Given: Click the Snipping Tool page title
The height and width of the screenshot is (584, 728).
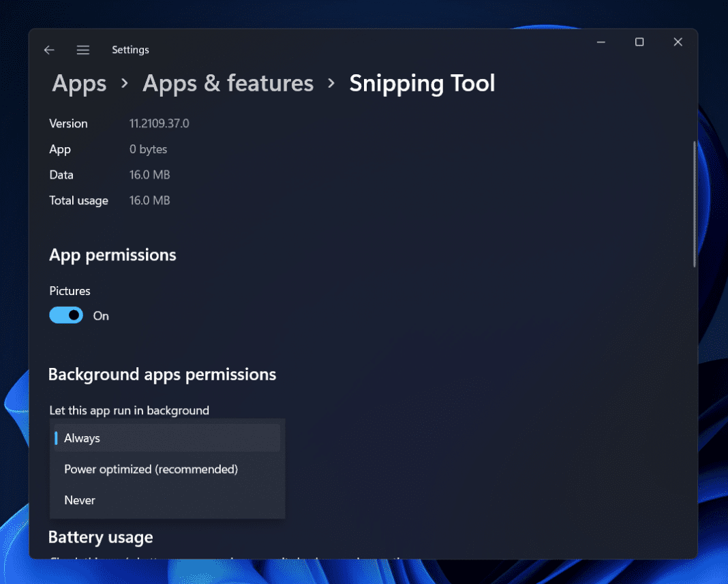Looking at the screenshot, I should (x=421, y=83).
